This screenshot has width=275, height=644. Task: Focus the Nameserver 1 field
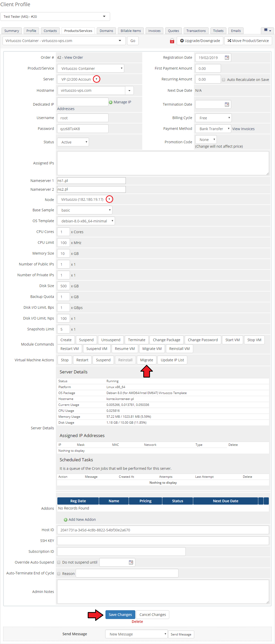[x=91, y=181]
